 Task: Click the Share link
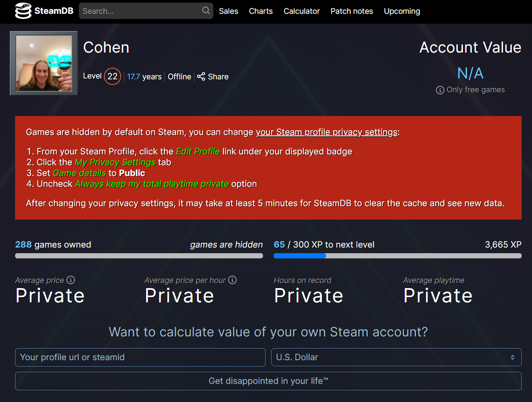213,77
